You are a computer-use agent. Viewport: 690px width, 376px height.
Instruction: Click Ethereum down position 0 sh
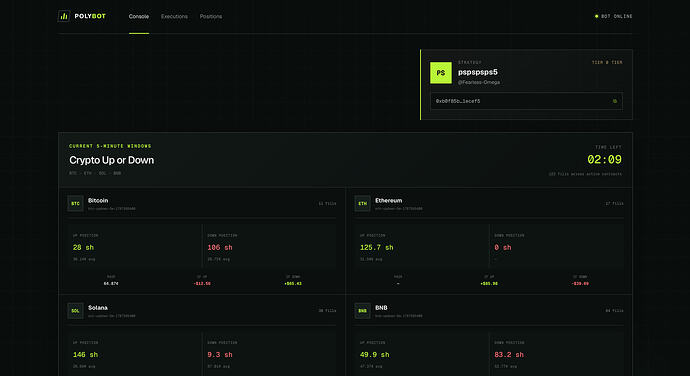(x=503, y=248)
